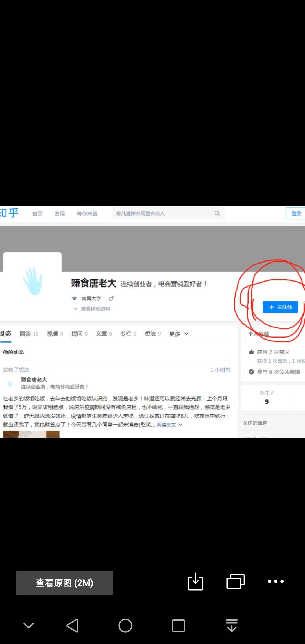
Task: Click 首页 in the top navigation
Action: click(37, 214)
